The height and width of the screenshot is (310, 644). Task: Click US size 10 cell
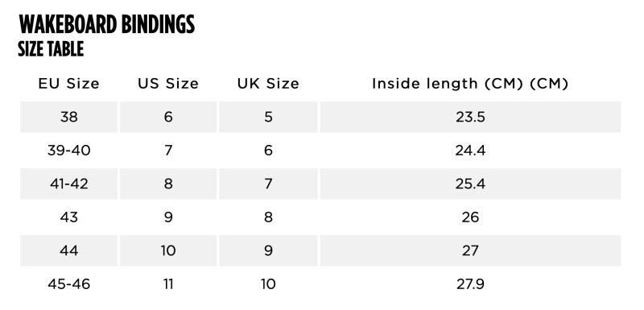pos(168,250)
